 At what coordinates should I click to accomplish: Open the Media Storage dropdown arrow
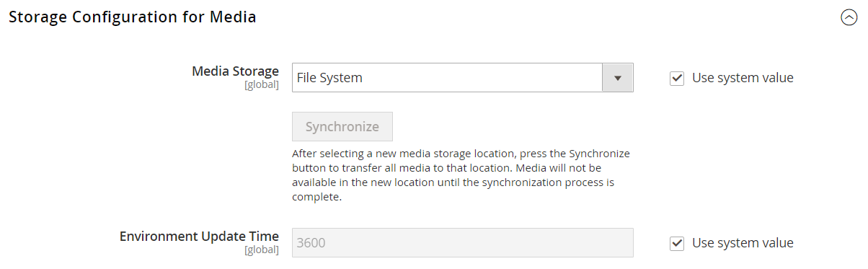coord(617,78)
